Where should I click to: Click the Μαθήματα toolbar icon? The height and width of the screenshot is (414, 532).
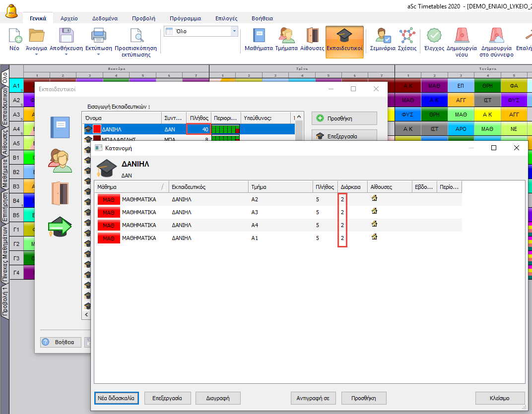tap(259, 40)
